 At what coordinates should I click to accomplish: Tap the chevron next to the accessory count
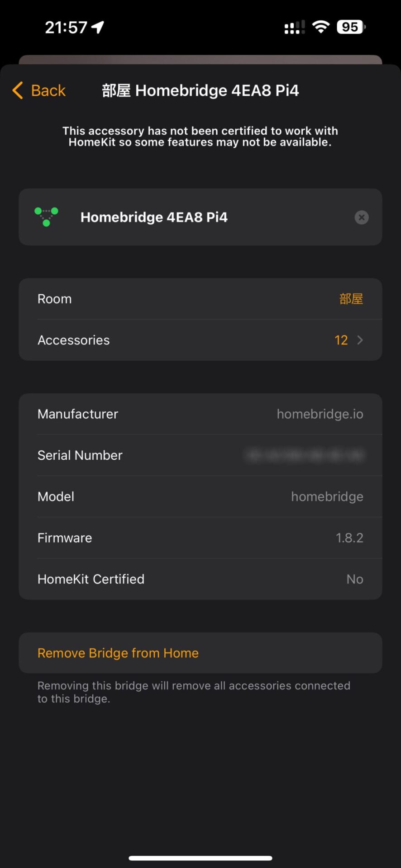(360, 340)
